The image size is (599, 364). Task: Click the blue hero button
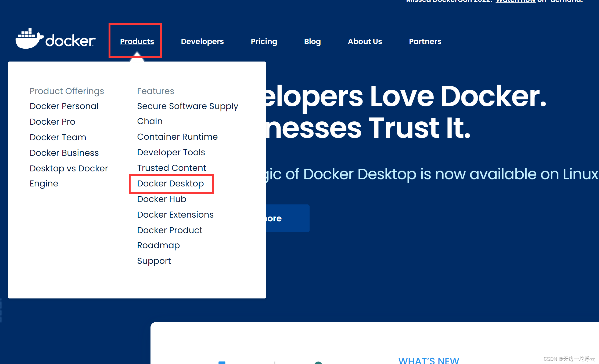tap(288, 218)
